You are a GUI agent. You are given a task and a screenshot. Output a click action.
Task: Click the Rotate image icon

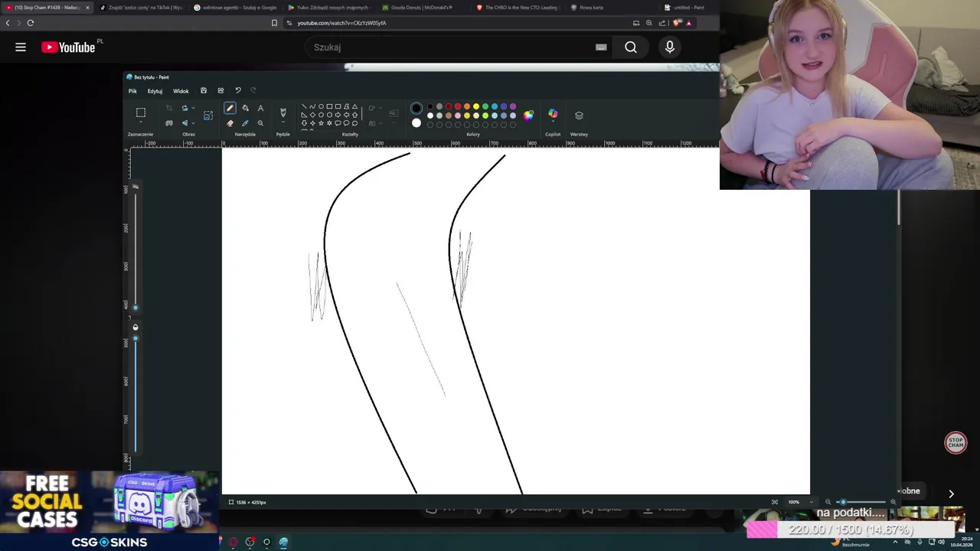185,108
